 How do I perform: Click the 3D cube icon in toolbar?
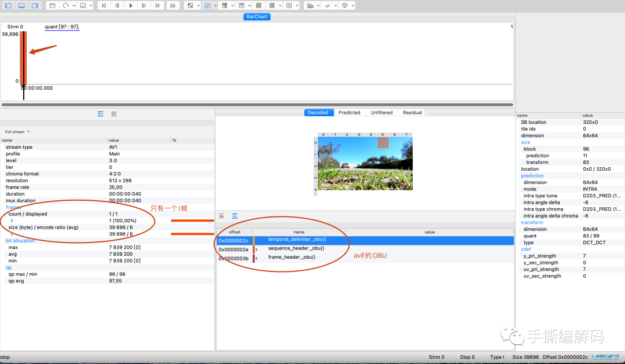pos(344,5)
